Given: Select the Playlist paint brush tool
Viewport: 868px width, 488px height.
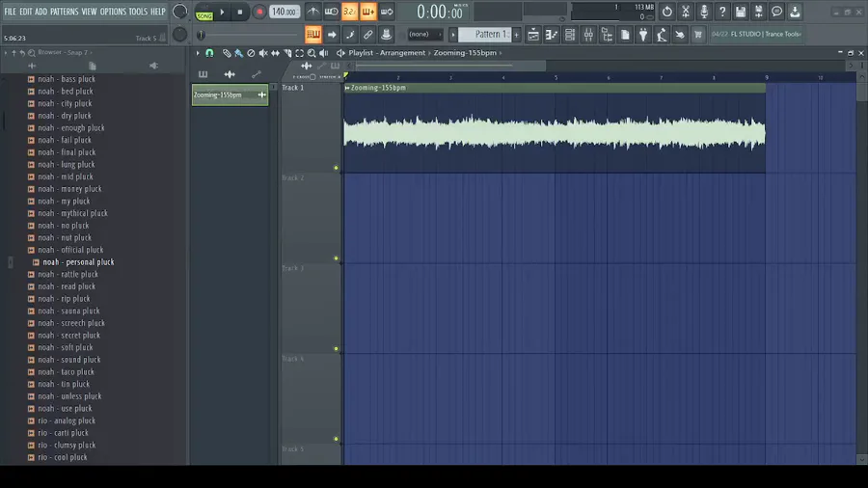Looking at the screenshot, I should pos(238,53).
